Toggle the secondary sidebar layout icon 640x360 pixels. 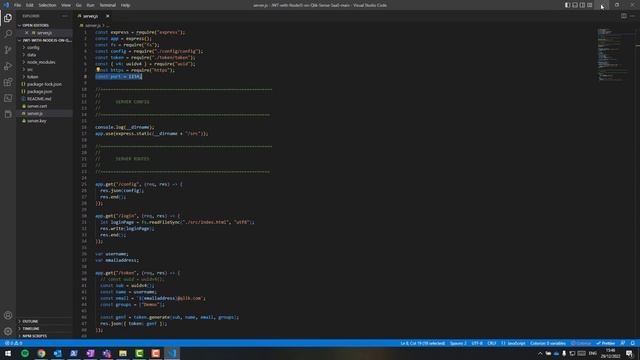(x=582, y=5)
